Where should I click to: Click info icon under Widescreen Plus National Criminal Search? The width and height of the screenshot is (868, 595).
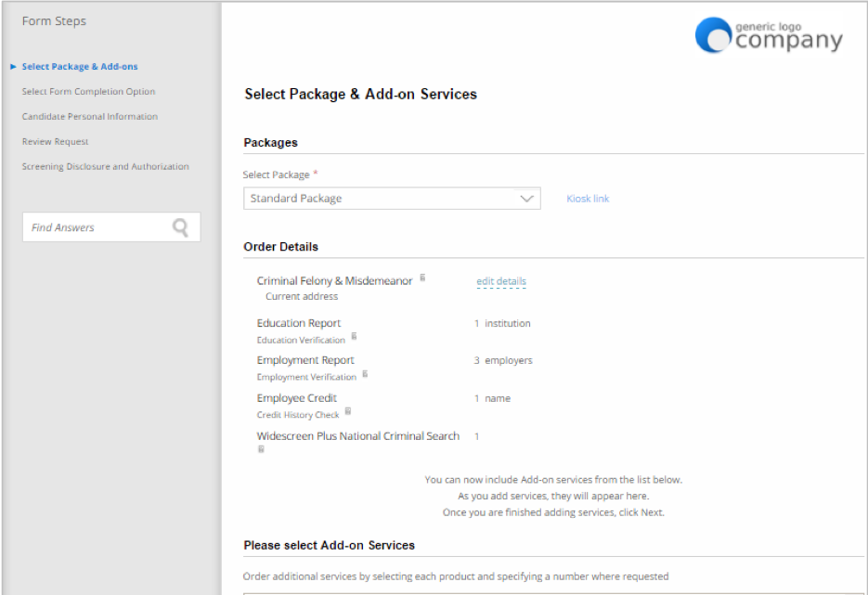[x=261, y=449]
